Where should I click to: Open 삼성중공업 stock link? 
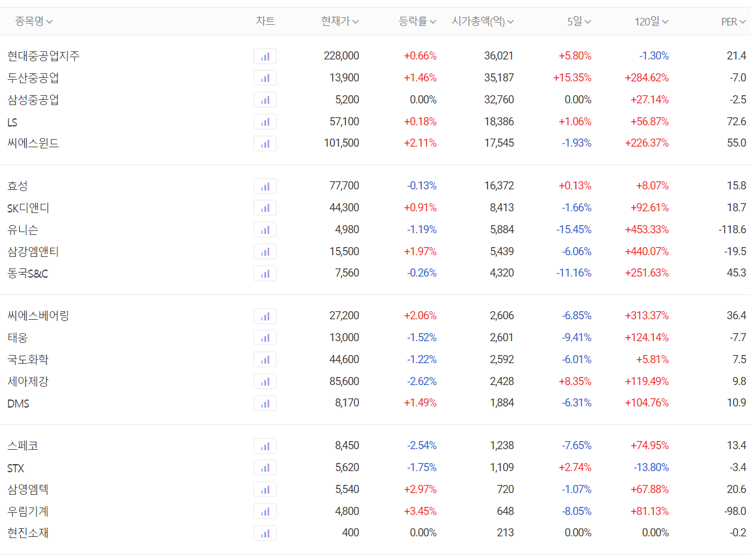(33, 100)
